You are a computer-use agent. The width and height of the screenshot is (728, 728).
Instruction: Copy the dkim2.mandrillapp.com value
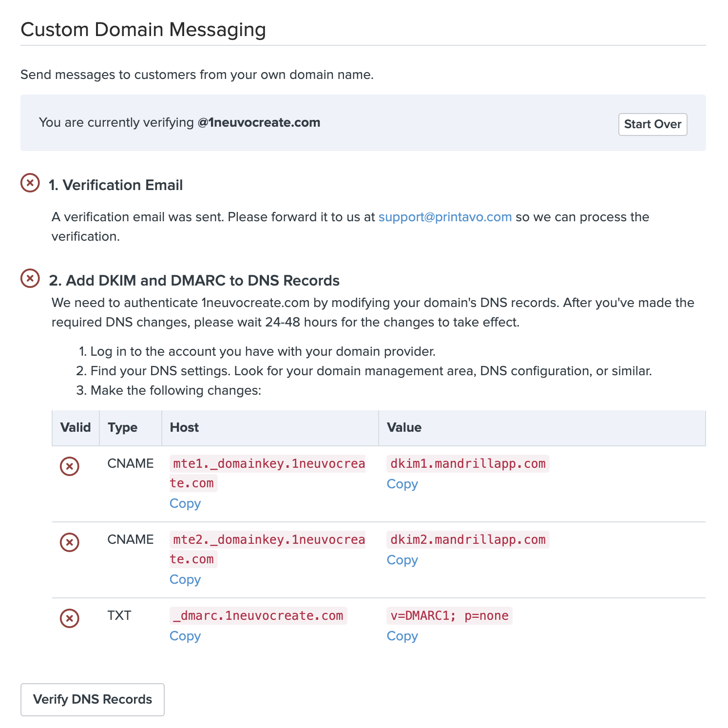[402, 560]
